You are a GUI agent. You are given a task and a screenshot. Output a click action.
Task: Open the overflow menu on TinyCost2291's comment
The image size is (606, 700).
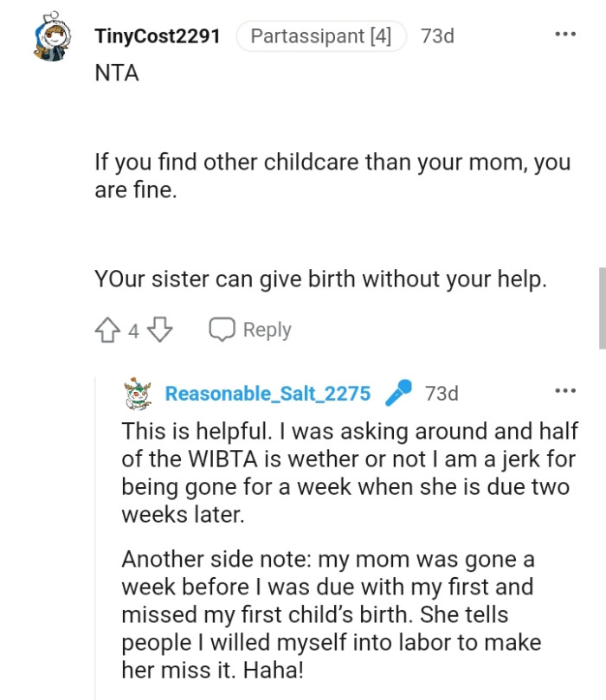(x=565, y=33)
